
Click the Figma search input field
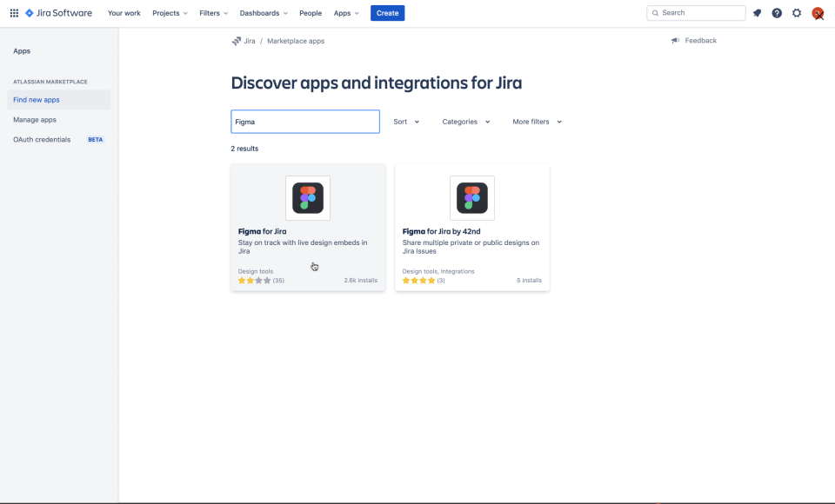[304, 122]
